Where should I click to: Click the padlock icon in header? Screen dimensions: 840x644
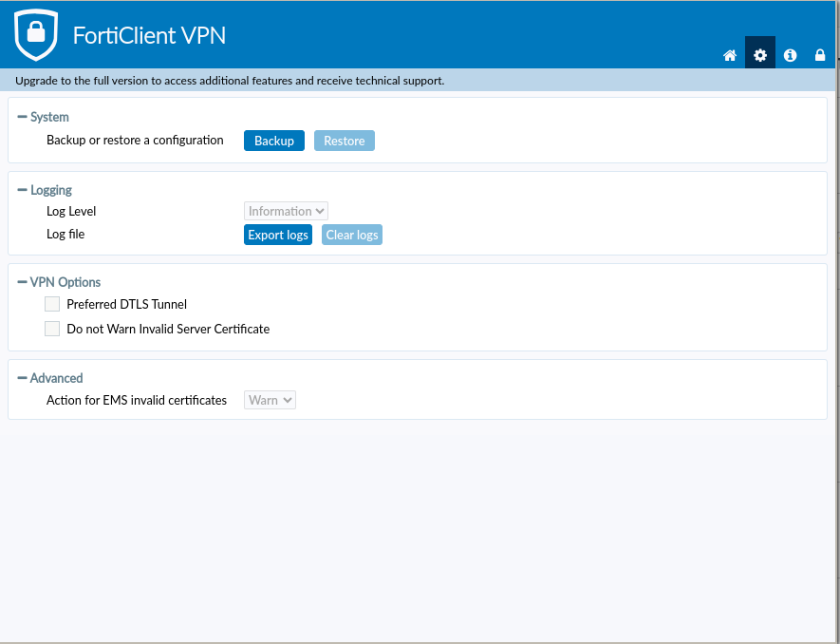click(x=820, y=56)
